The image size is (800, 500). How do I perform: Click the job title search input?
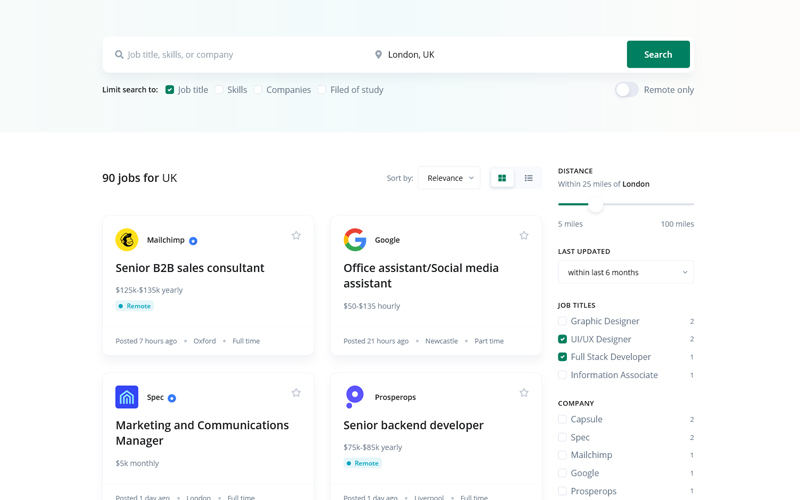coord(240,55)
